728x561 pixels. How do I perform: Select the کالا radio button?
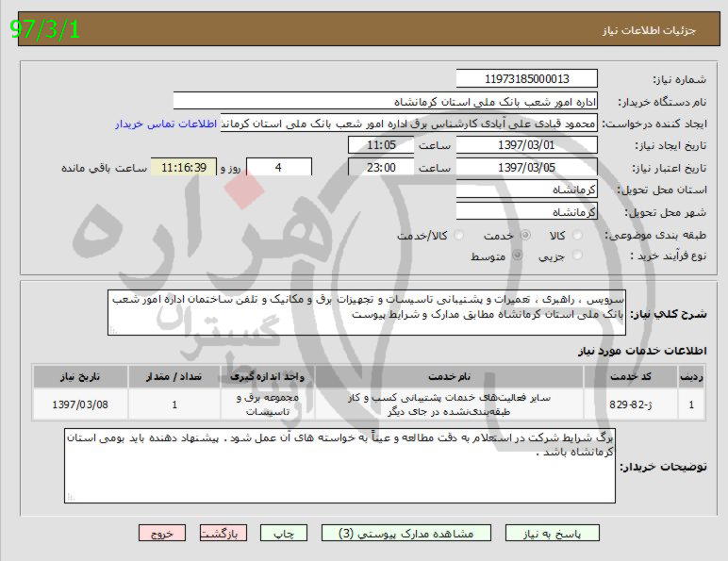click(x=577, y=236)
